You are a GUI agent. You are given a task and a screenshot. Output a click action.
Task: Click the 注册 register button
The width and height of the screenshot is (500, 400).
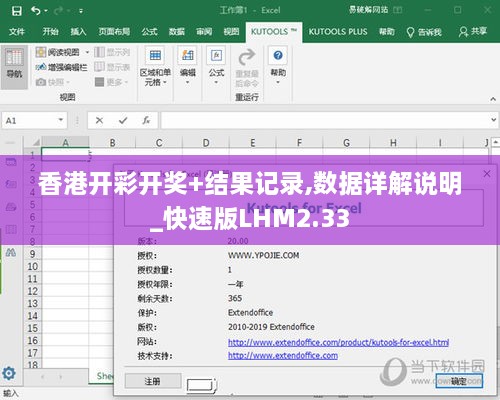pyautogui.click(x=153, y=381)
